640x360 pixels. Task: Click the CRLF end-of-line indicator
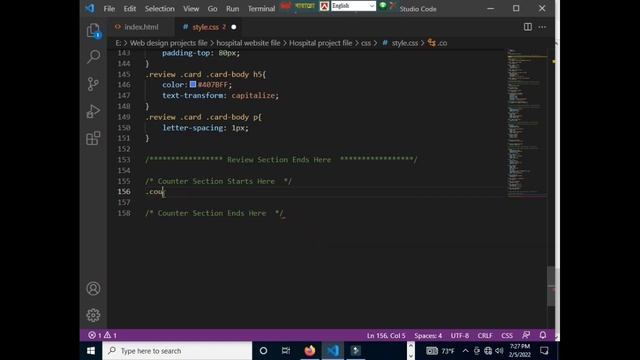485,336
